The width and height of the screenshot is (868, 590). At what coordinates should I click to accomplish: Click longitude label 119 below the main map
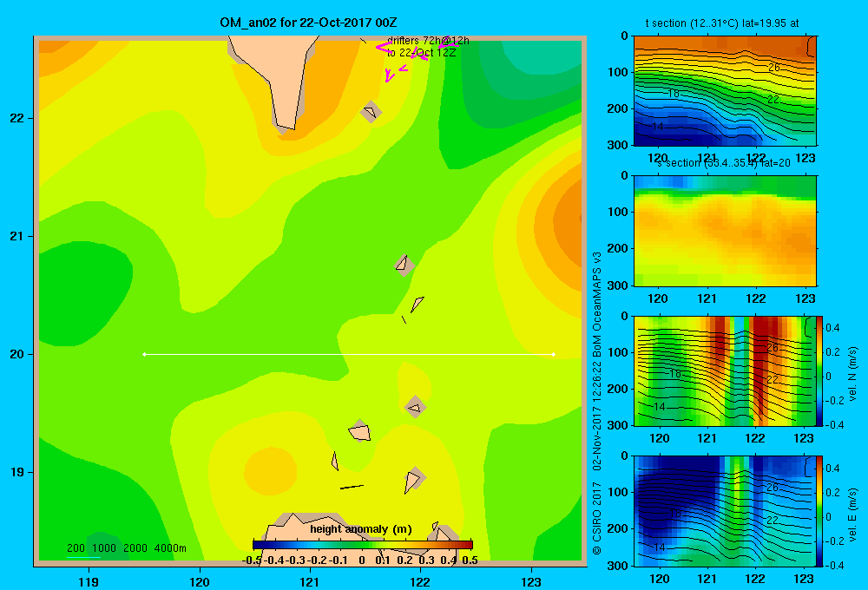[89, 581]
